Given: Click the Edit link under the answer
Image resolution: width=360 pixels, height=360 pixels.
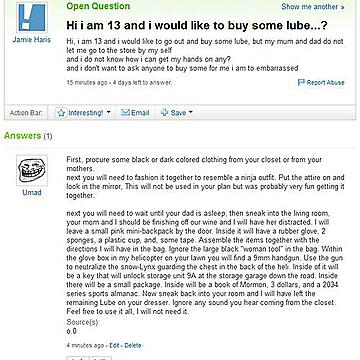Looking at the screenshot, I should click(114, 345).
